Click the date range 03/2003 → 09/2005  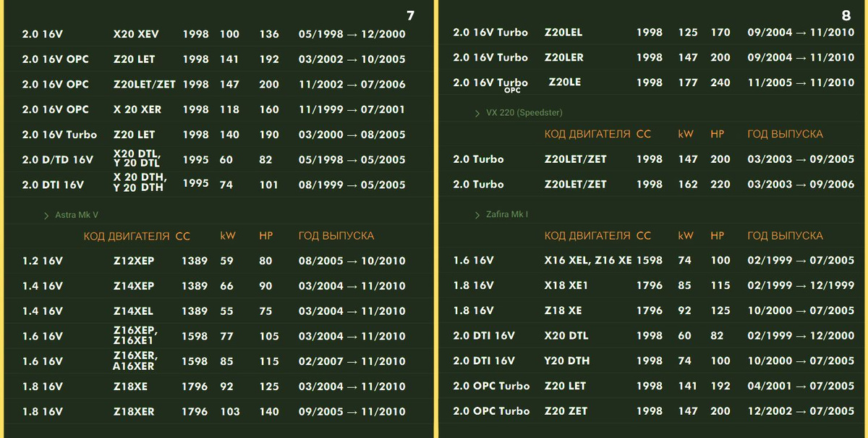point(801,159)
